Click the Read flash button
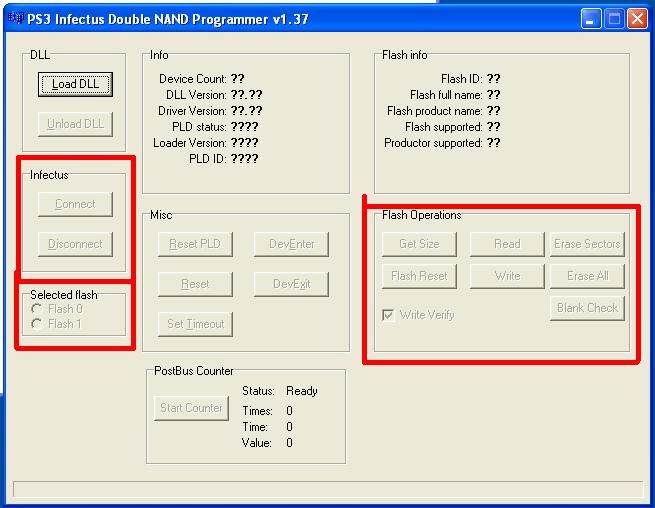Viewport: 655px width, 508px height. (507, 244)
